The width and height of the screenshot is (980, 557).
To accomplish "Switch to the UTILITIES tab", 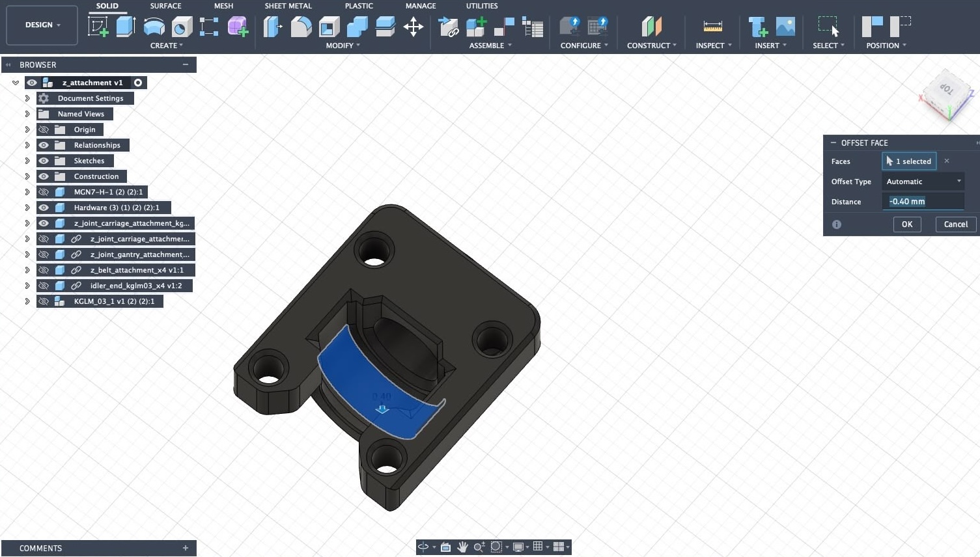I will (482, 6).
